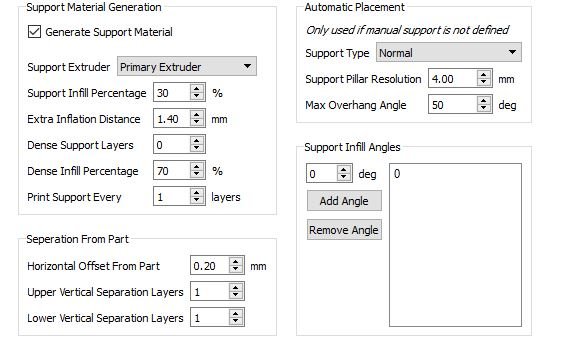This screenshot has height=362, width=571.
Task: Open the Support Type dropdown
Action: (x=449, y=52)
